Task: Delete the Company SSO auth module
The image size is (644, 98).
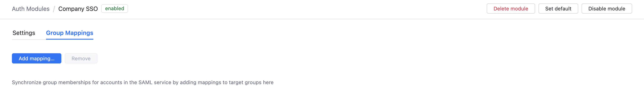Action: [x=510, y=9]
